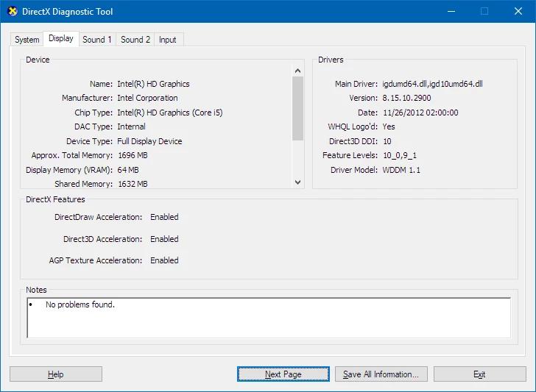Click Device list scroll down arrow
This screenshot has width=536, height=392.
[297, 182]
